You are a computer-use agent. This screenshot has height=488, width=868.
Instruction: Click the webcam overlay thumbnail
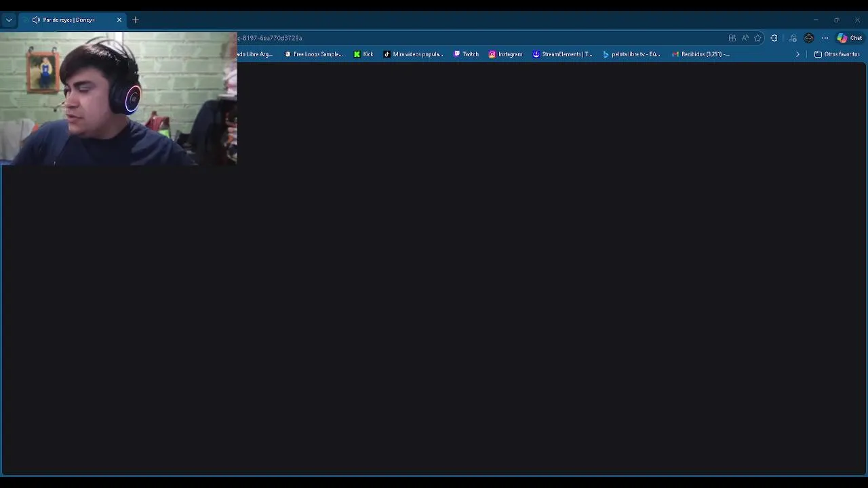coord(118,98)
